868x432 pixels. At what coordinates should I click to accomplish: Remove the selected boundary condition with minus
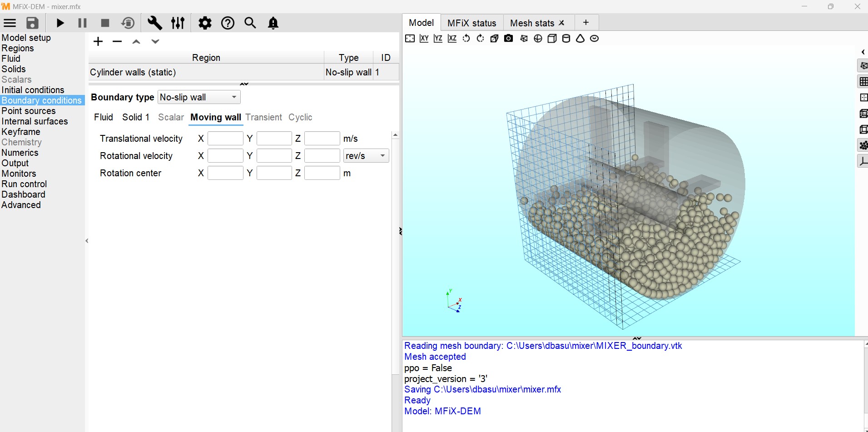coord(117,42)
